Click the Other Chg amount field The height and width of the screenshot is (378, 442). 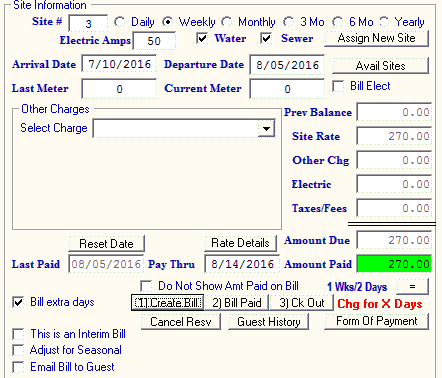click(x=394, y=160)
